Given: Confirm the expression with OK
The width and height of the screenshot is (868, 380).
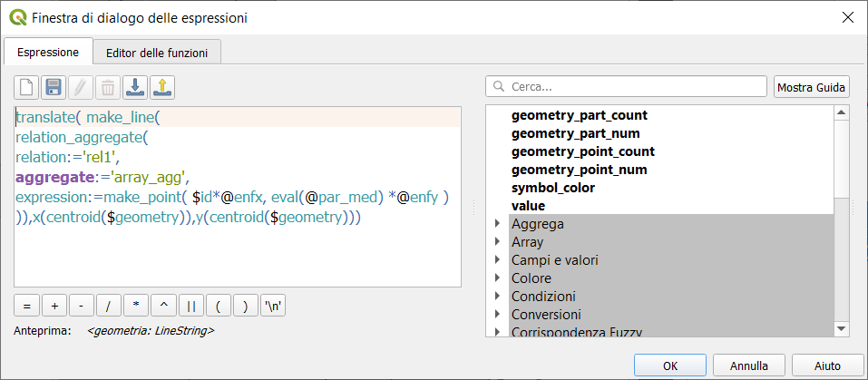Looking at the screenshot, I should click(x=670, y=365).
